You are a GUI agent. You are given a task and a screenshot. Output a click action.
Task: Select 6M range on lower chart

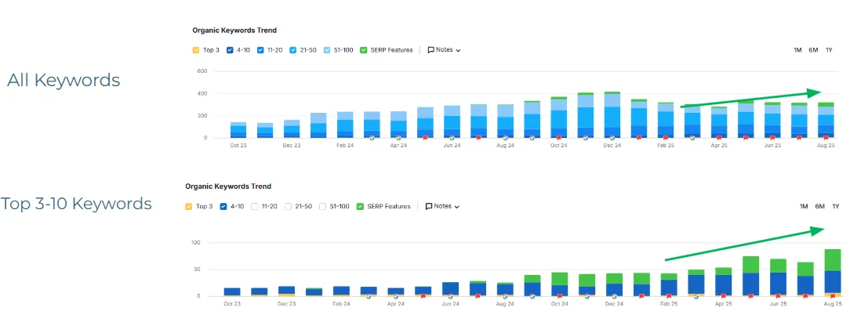click(x=819, y=207)
